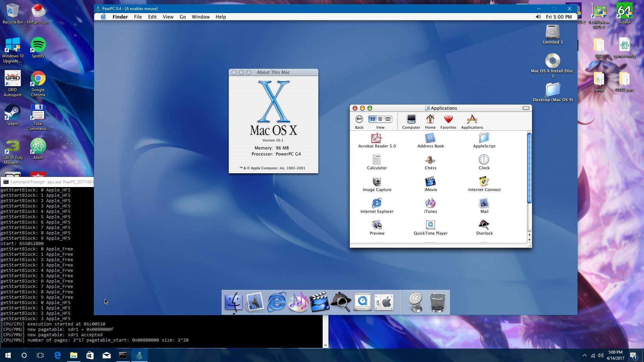Click Applications button in Finder toolbar
Viewport: 644px width, 362px height.
point(472,122)
